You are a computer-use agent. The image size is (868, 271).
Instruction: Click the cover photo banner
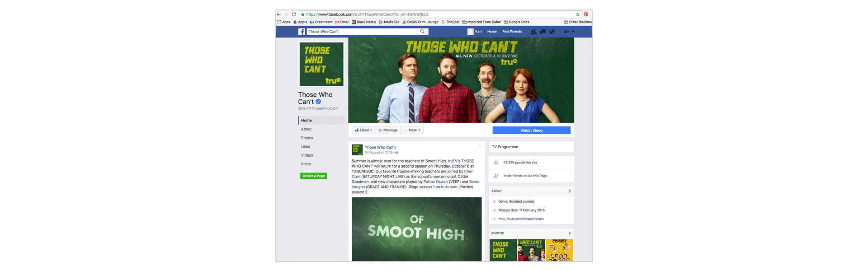(x=461, y=80)
